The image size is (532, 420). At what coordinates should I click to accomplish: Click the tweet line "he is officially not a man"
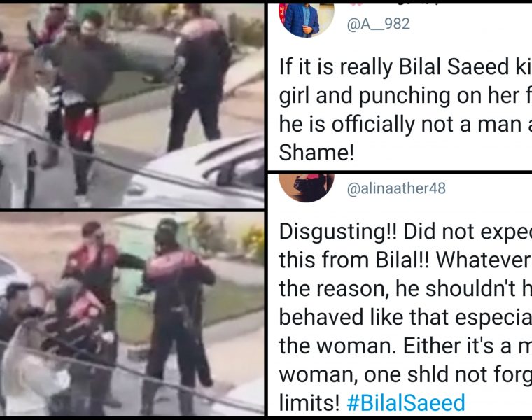tap(405, 125)
